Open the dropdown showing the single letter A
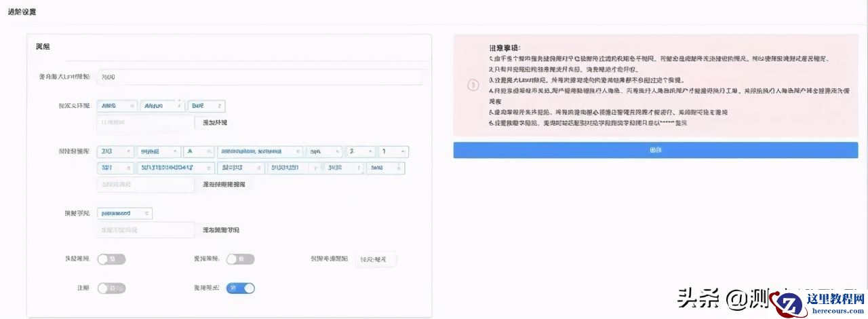 point(199,152)
